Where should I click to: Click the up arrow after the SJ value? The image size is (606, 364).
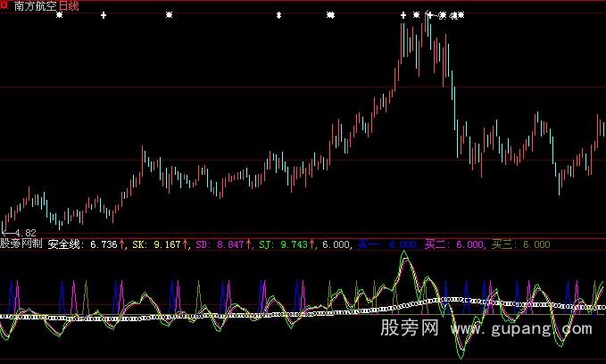(314, 244)
